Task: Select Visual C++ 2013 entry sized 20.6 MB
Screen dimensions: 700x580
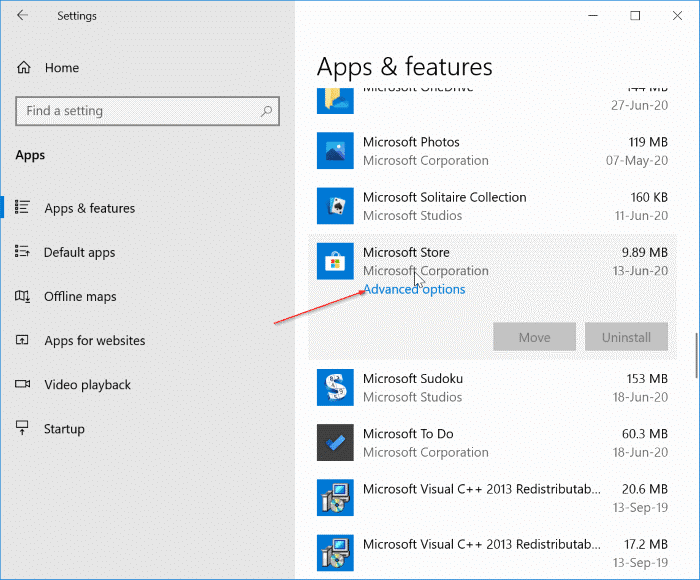Action: tap(492, 498)
